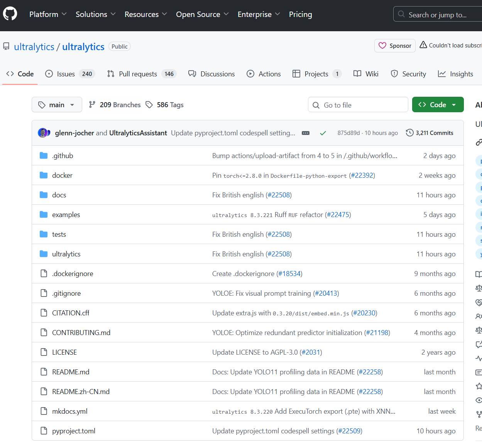Click the examples folder icon

tap(44, 214)
